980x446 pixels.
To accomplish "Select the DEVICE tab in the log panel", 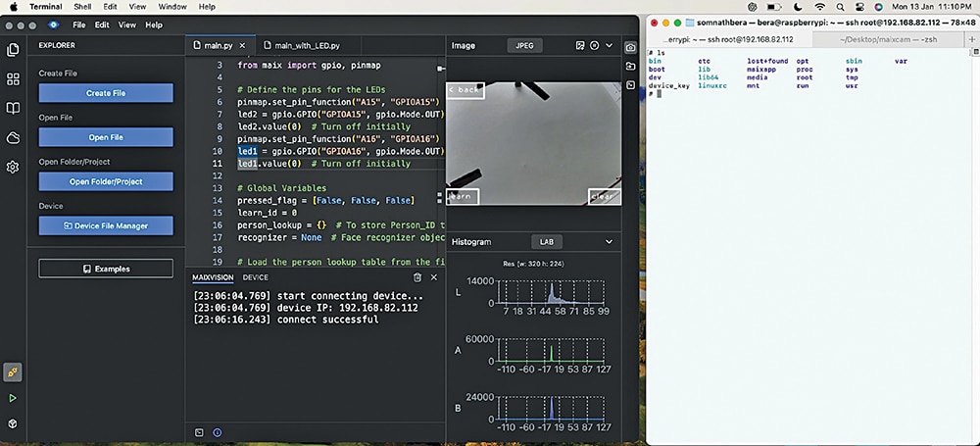I will [x=255, y=277].
